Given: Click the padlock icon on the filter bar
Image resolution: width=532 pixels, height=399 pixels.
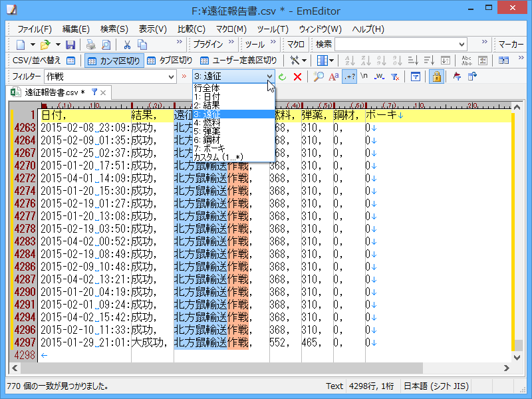Looking at the screenshot, I should pyautogui.click(x=436, y=76).
